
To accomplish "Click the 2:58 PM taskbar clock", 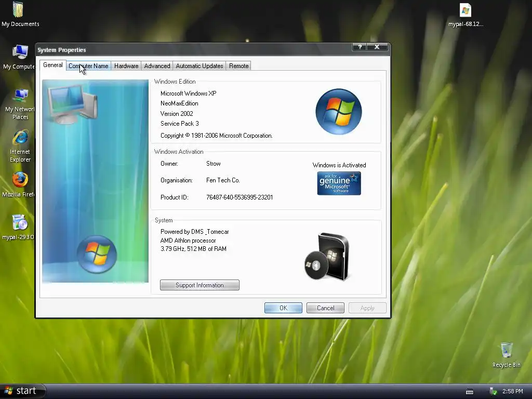I will (513, 392).
